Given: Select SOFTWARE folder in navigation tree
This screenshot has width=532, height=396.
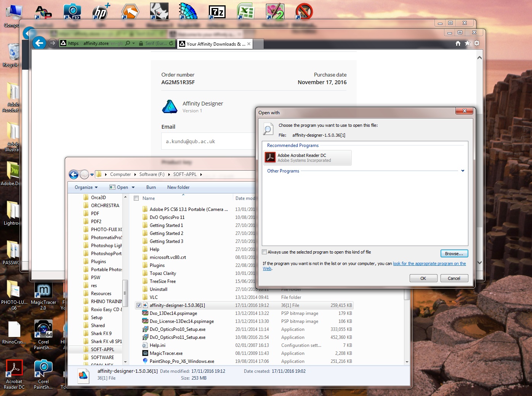Looking at the screenshot, I should point(102,358).
